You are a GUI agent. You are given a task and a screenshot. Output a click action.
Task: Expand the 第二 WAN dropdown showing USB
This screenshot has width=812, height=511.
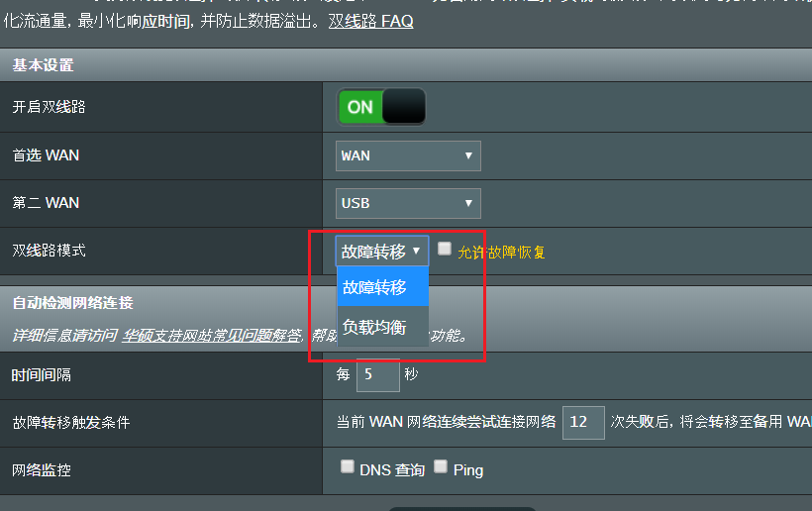(408, 203)
